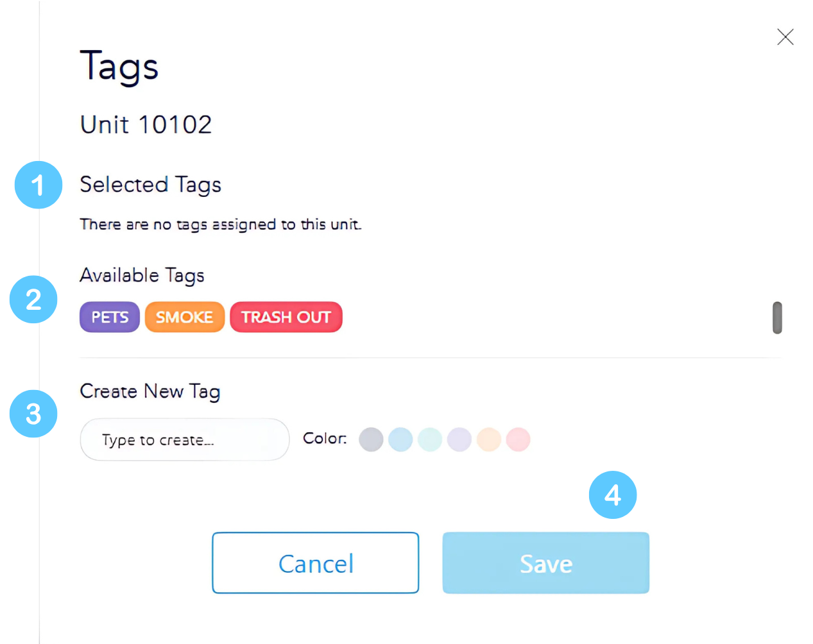Close the Tags dialog with the X
The image size is (813, 644).
pos(785,37)
